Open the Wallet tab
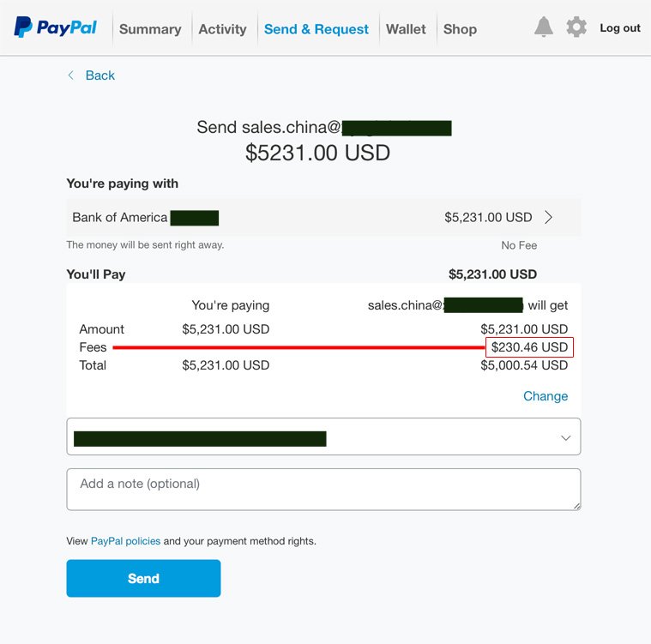The width and height of the screenshot is (651, 644). pyautogui.click(x=406, y=29)
